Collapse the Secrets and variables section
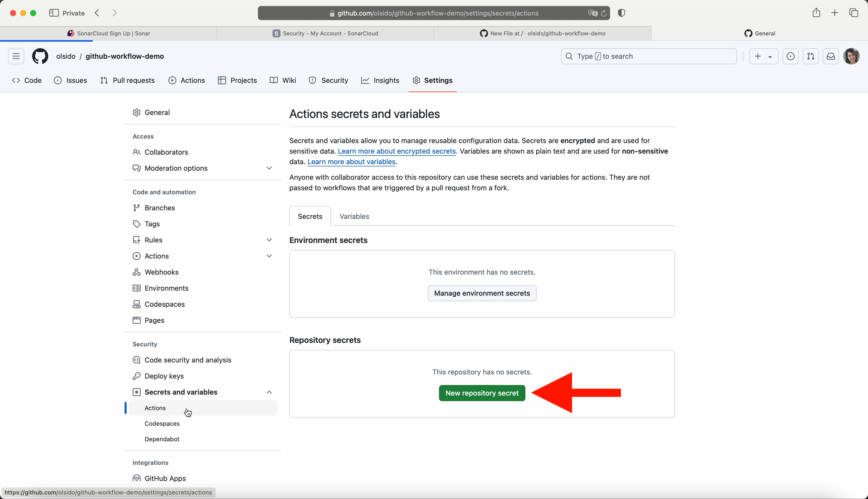This screenshot has width=868, height=499. pos(269,392)
